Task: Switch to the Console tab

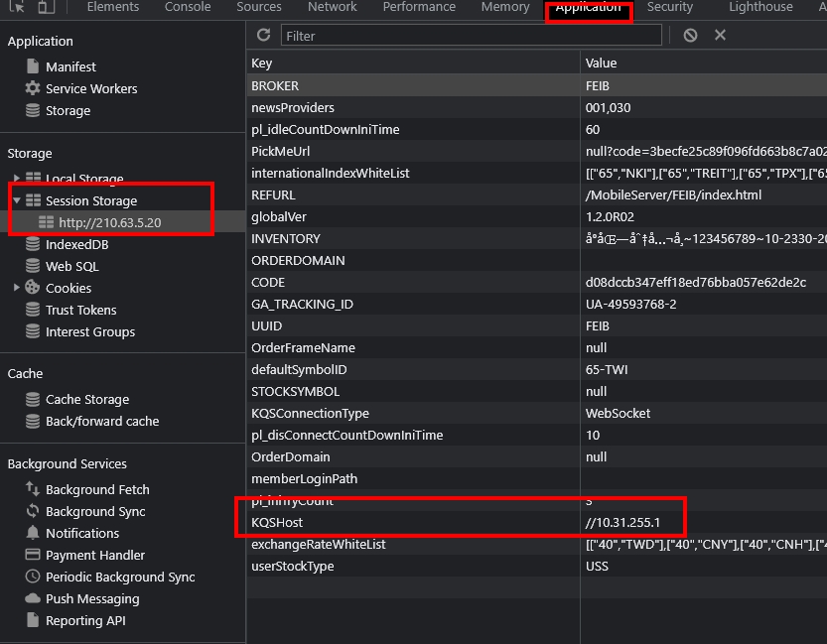Action: pyautogui.click(x=188, y=7)
